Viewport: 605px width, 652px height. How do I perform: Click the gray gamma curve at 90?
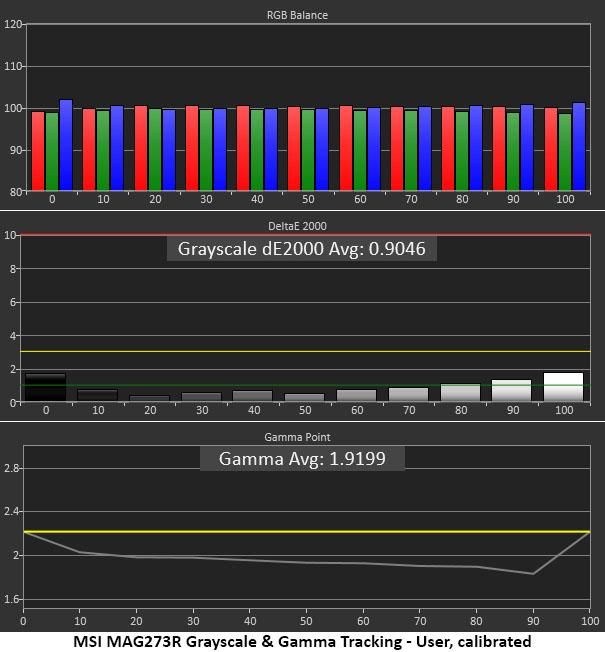(533, 574)
